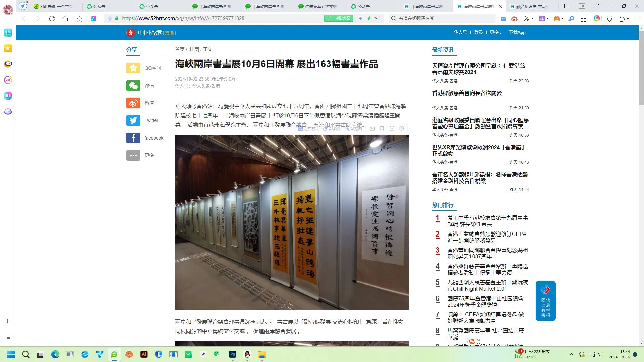Viewport: 644px width, 362px height.
Task: Open Photoshop from taskbar
Action: tap(232, 354)
